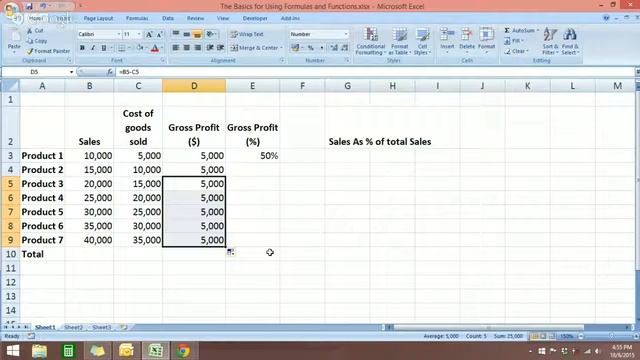Click the Decrease Indent icon

click(210, 48)
